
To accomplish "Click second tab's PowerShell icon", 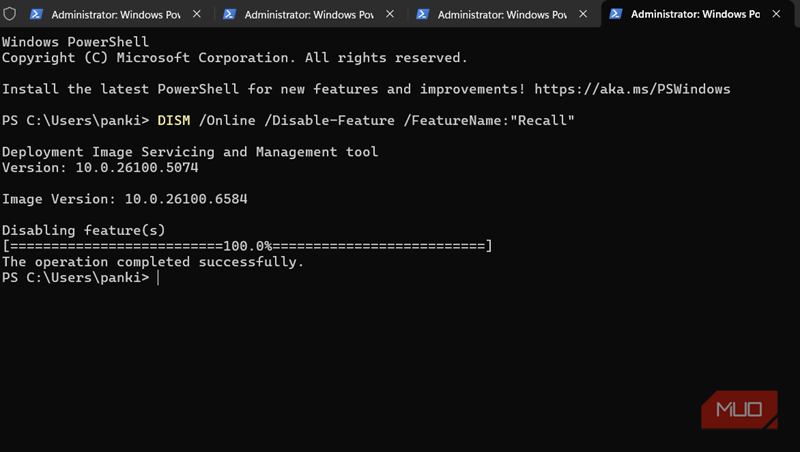I will click(x=229, y=14).
